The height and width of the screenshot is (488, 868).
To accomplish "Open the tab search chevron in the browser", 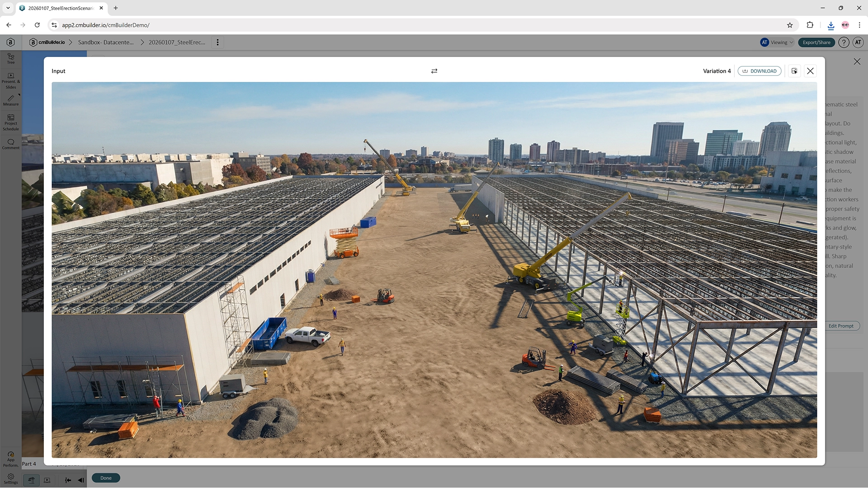I will [x=8, y=8].
